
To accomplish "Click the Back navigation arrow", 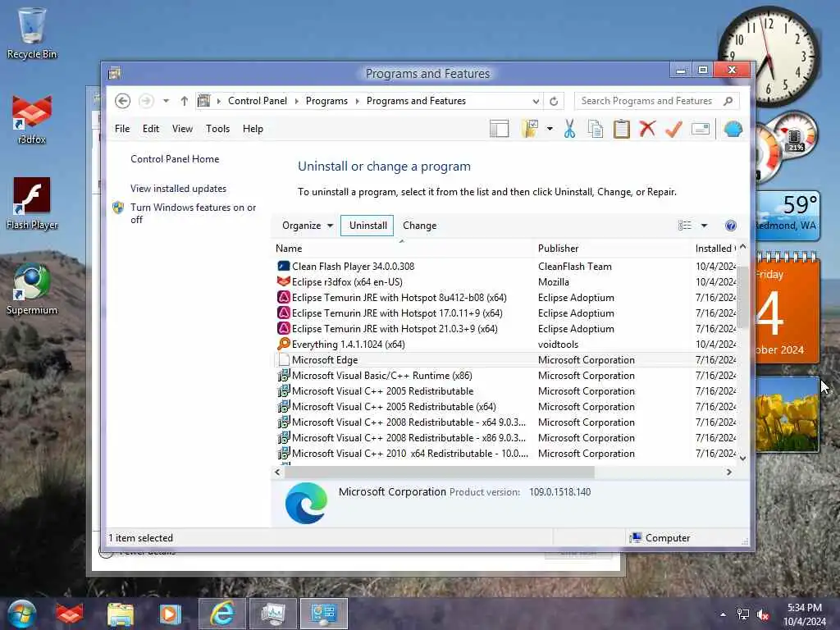I will click(x=123, y=101).
